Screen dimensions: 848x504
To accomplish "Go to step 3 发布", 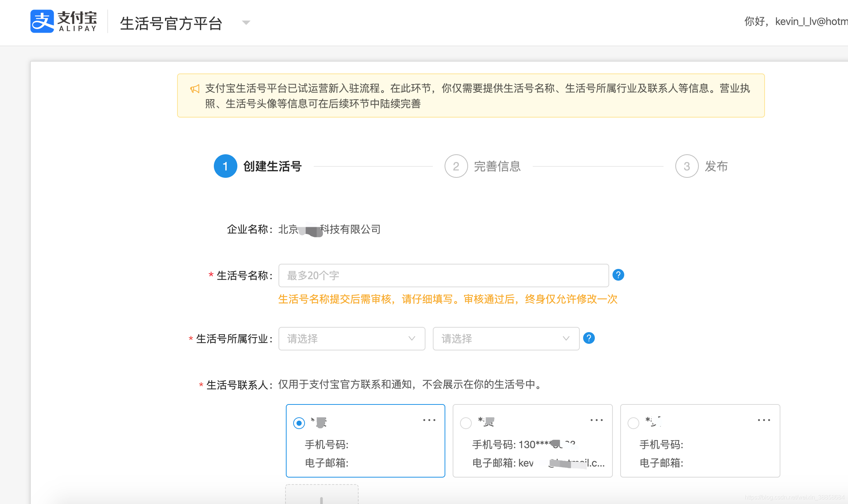I will click(687, 166).
